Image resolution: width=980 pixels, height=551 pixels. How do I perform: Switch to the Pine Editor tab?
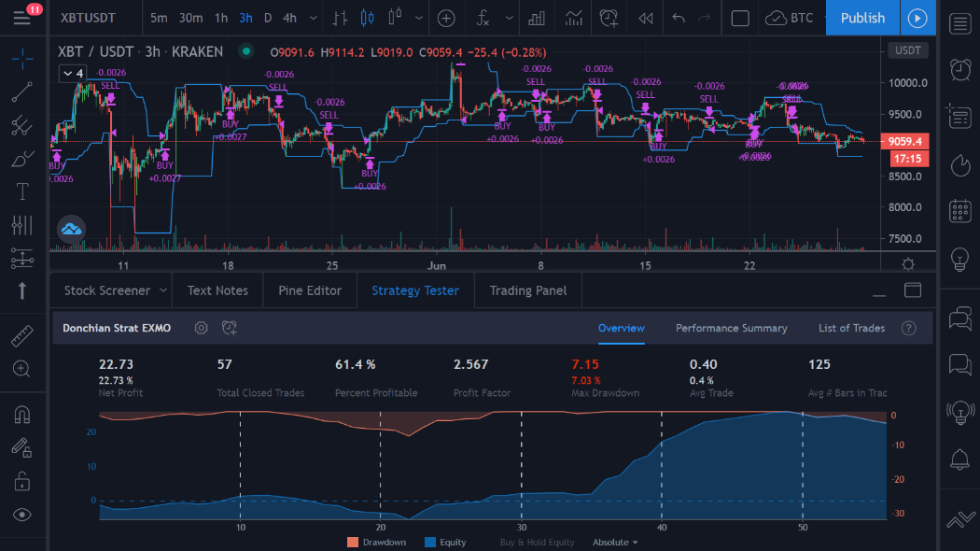[310, 290]
